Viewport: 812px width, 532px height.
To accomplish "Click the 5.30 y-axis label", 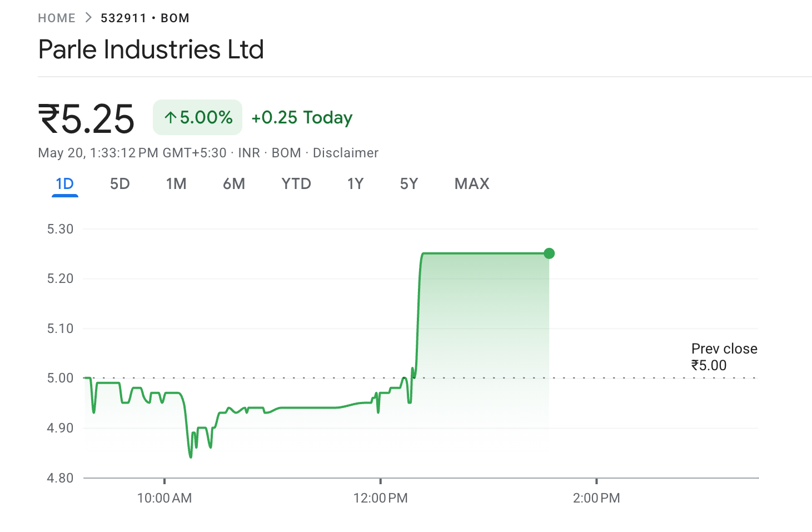I will [x=60, y=229].
